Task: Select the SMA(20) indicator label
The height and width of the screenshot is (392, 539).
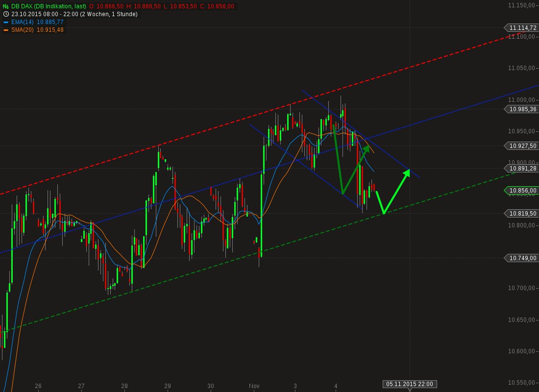Action: pyautogui.click(x=23, y=30)
